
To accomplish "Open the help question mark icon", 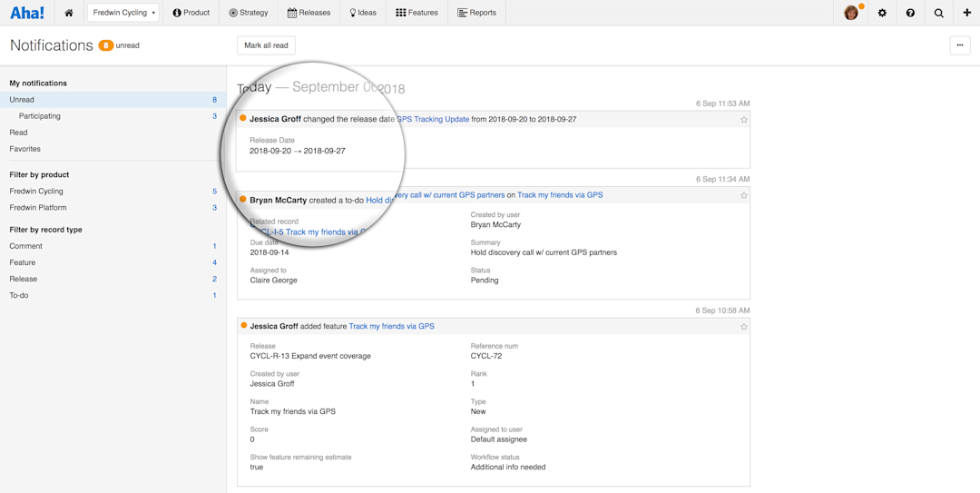I will tap(911, 13).
